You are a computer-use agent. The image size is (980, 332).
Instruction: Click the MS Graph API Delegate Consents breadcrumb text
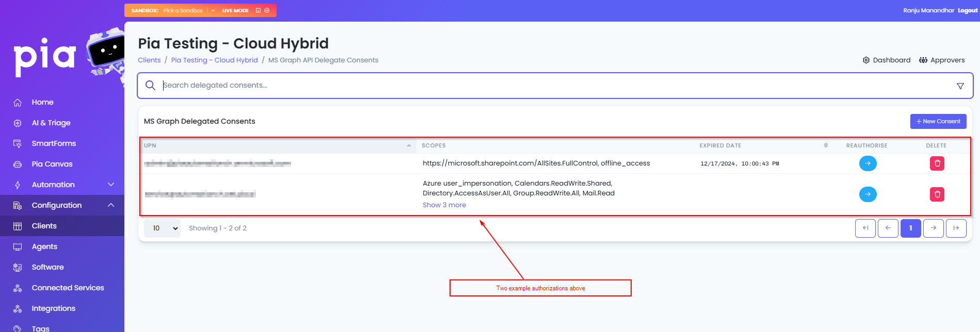click(323, 60)
